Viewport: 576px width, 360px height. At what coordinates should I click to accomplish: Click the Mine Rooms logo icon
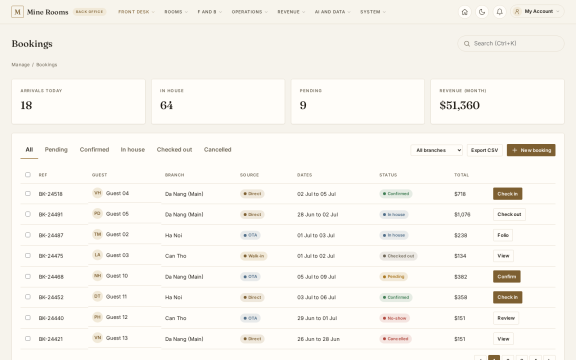point(17,12)
